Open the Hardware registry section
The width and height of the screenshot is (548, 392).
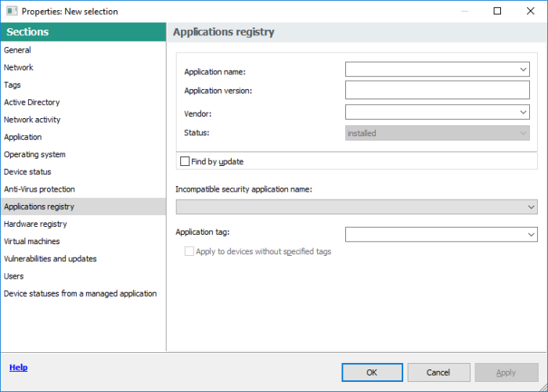click(x=35, y=224)
